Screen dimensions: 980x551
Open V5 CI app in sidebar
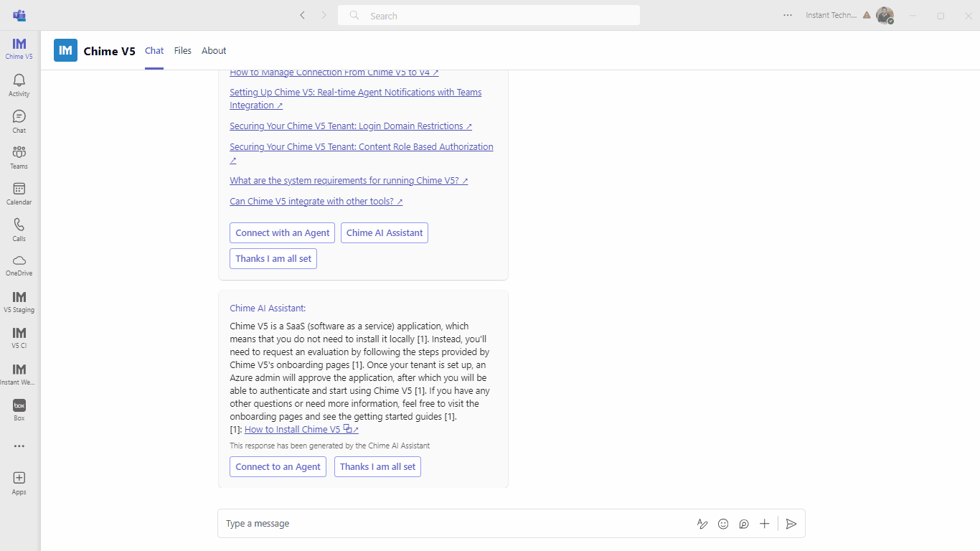[x=19, y=337]
